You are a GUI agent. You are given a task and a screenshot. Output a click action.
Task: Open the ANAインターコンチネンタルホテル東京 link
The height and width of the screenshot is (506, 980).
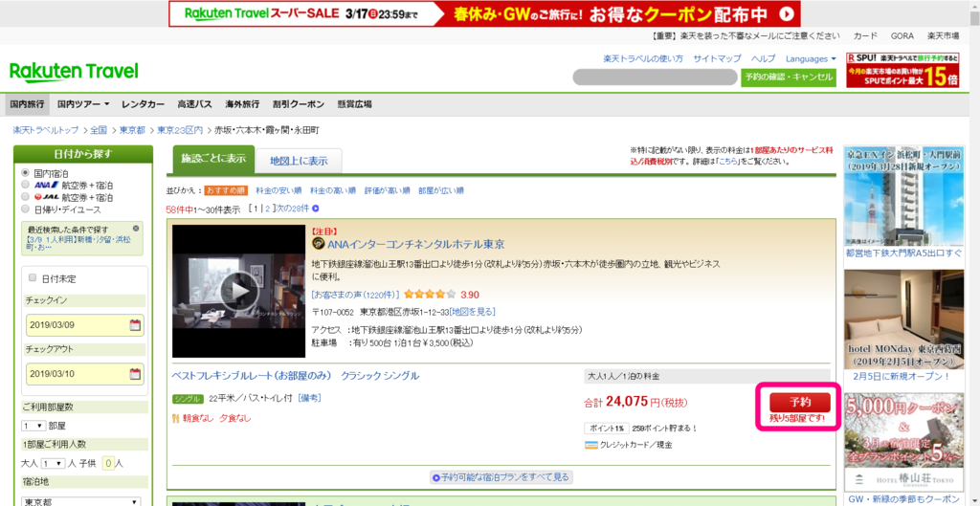[x=415, y=244]
